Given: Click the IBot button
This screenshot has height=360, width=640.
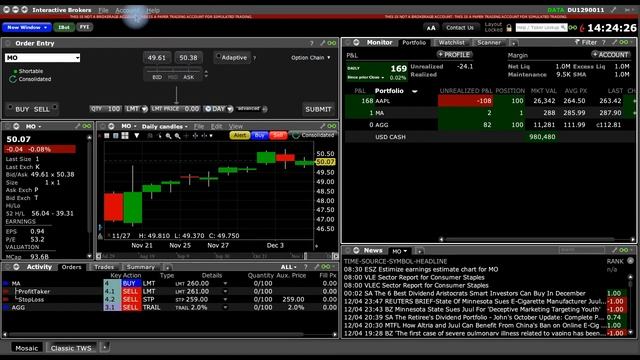Looking at the screenshot, I should pyautogui.click(x=64, y=27).
